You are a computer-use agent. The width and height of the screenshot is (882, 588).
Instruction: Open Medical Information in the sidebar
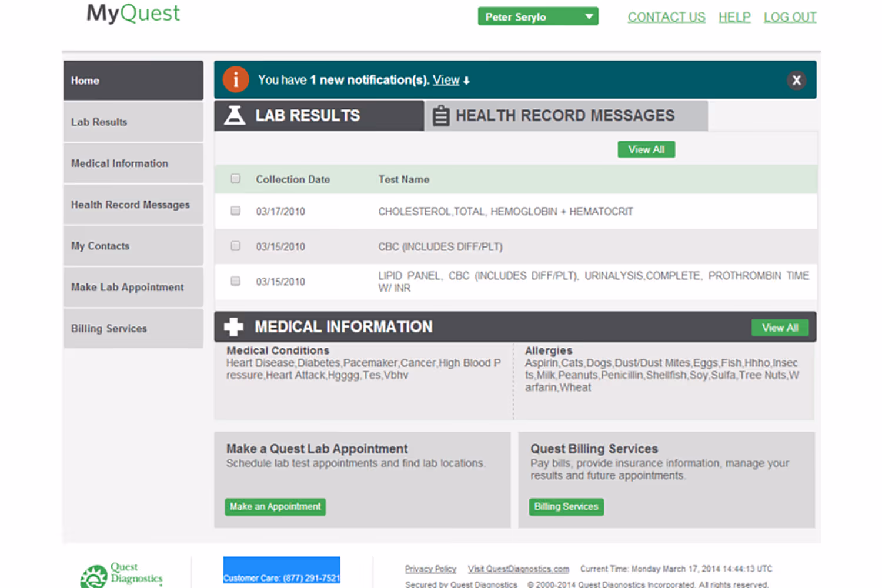pyautogui.click(x=133, y=163)
